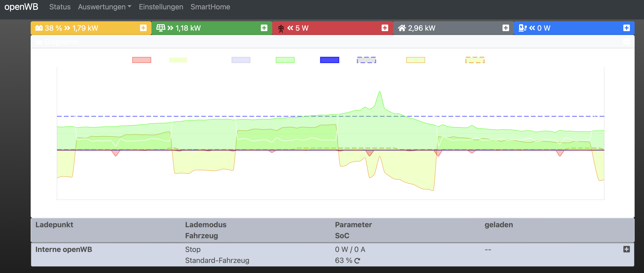Toggle the solid dark blue legend swatch
Image resolution: width=644 pixels, height=273 pixels.
pos(329,60)
